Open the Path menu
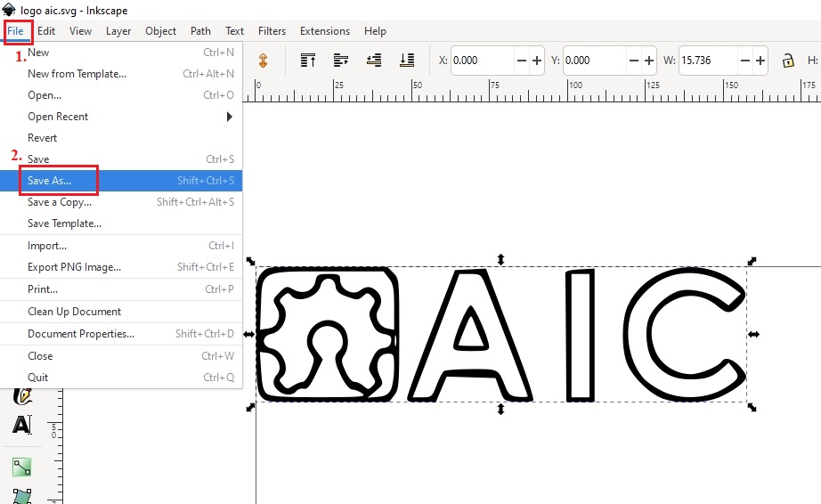 pyautogui.click(x=200, y=31)
